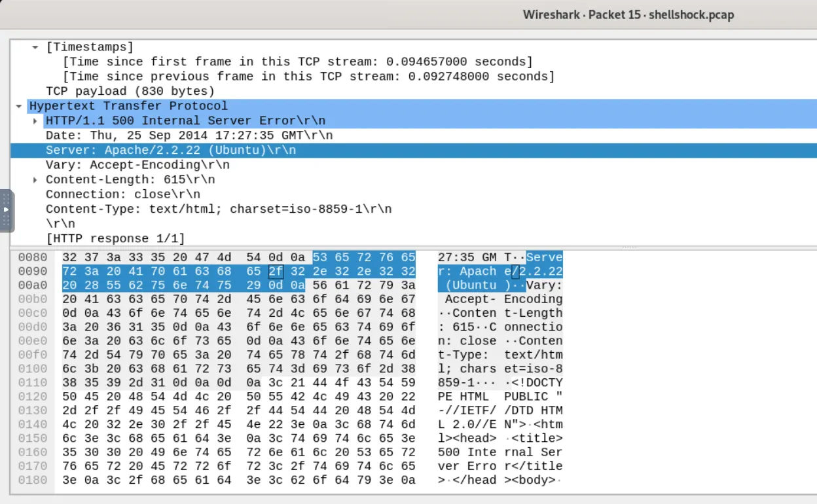Viewport: 817px width, 504px height.
Task: Expand the HTTP/1.1 500 Internal Server Error line
Action: [35, 121]
